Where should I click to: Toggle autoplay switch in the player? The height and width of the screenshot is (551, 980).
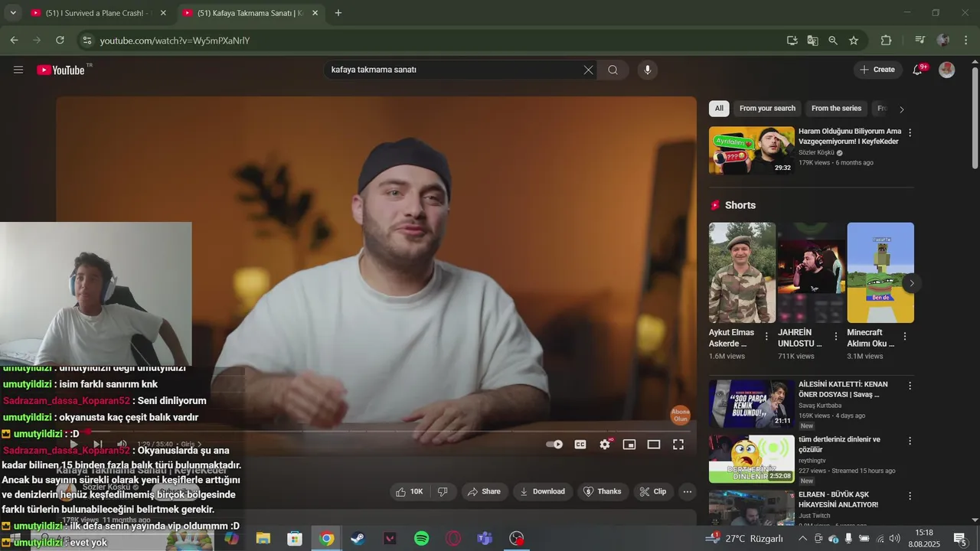[554, 444]
